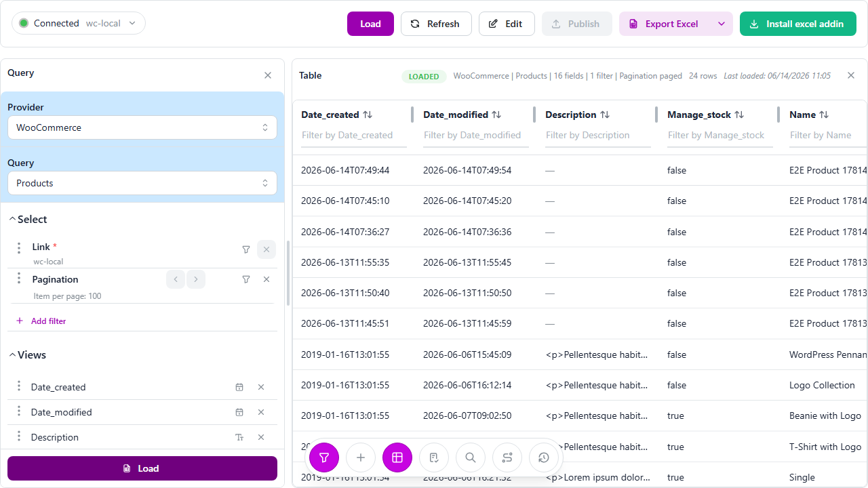The image size is (868, 488).
Task: Sort by the Name column
Action: 824,115
